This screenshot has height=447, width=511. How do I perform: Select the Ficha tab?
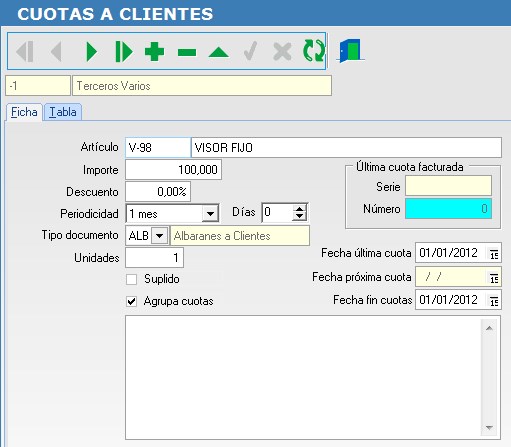coord(24,112)
